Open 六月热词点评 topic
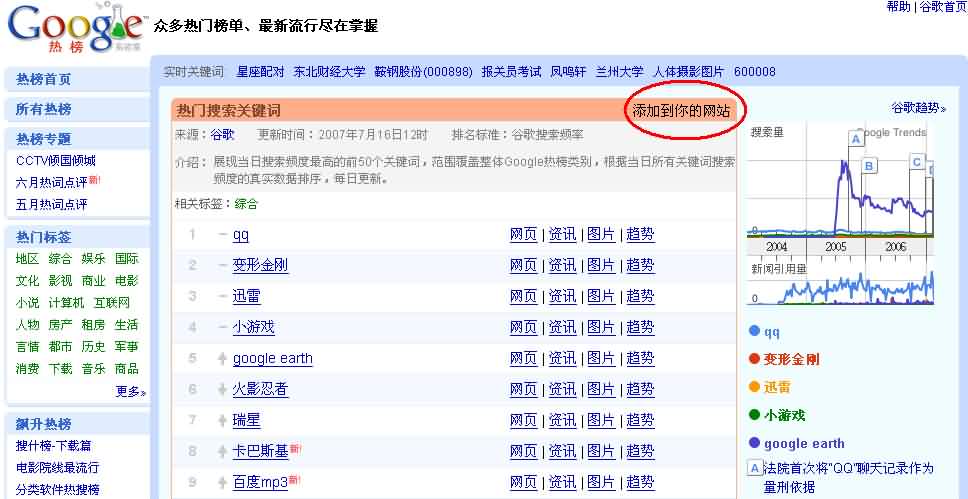 tap(52, 183)
